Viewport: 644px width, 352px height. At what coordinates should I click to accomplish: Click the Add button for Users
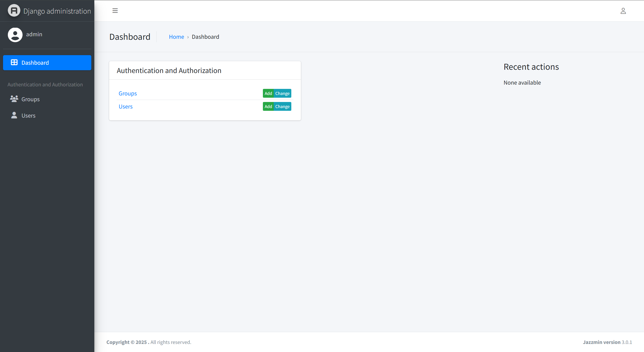[268, 107]
